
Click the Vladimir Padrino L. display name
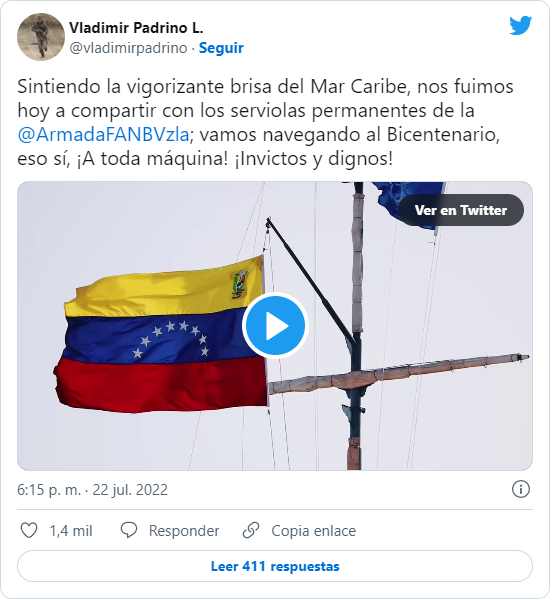coord(136,28)
